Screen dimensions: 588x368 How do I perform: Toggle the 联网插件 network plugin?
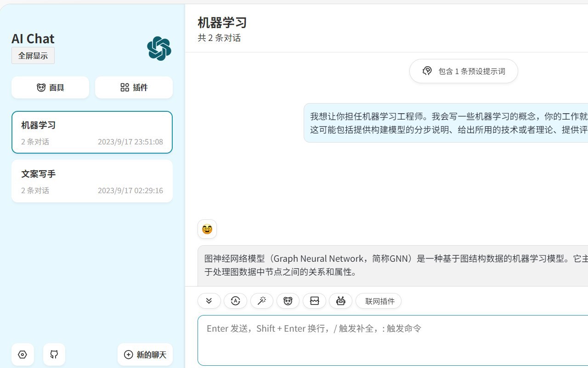coord(379,301)
